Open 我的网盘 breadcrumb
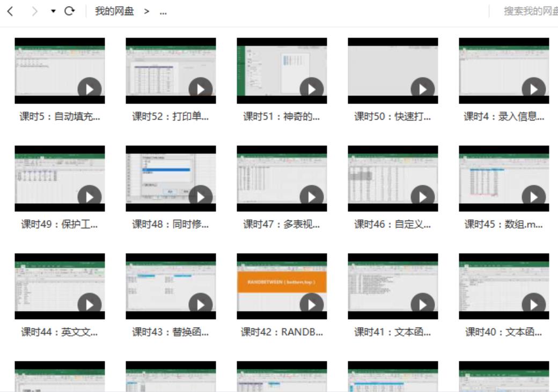Screen dimensions: 558x392 (114, 11)
